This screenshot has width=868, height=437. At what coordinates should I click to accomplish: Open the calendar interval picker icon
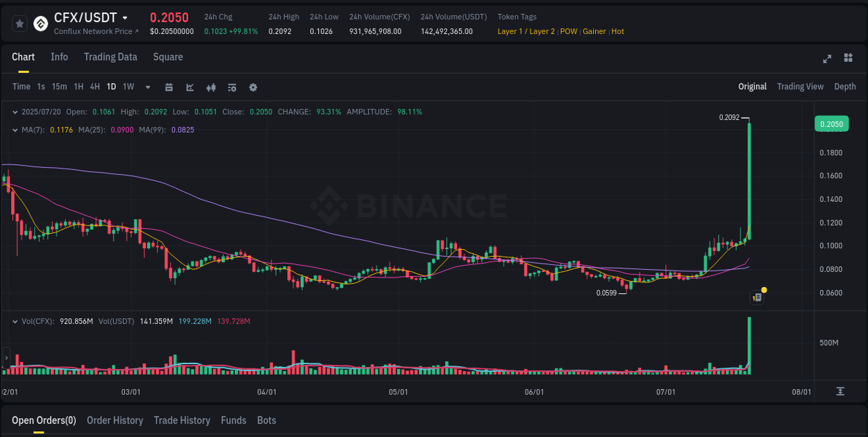click(169, 87)
